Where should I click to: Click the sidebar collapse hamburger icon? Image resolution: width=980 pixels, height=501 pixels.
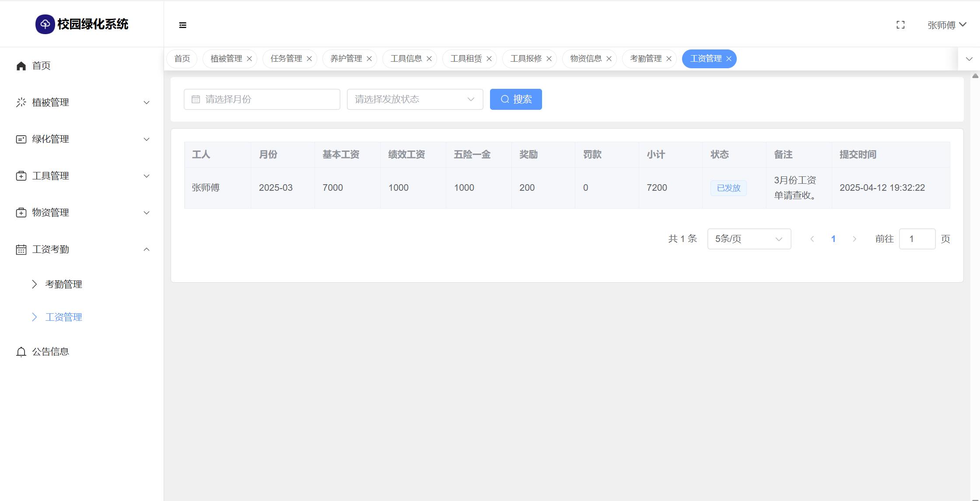pyautogui.click(x=183, y=25)
